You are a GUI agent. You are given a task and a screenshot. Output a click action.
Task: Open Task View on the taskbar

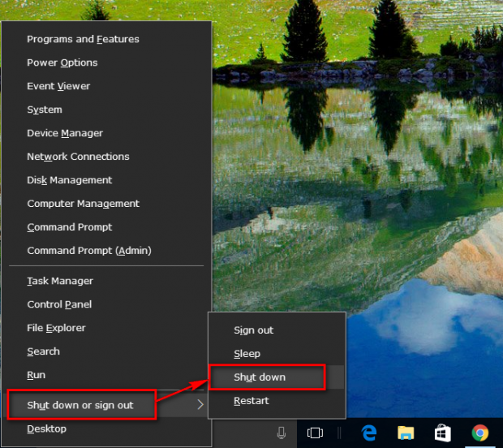315,433
